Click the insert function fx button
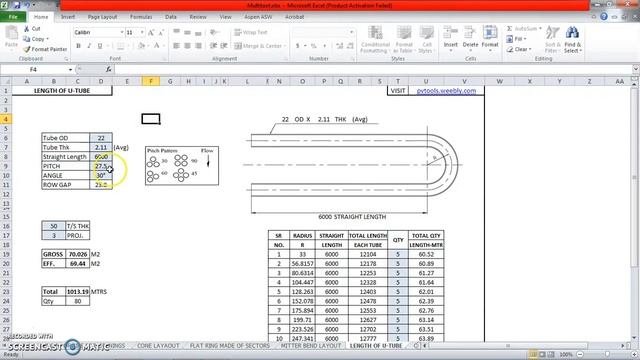The width and height of the screenshot is (640, 360). point(109,70)
